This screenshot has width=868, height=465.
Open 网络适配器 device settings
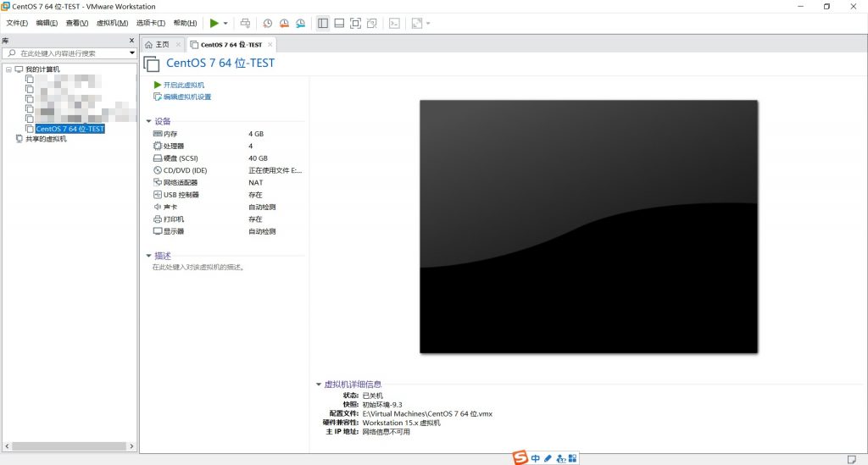pyautogui.click(x=181, y=182)
